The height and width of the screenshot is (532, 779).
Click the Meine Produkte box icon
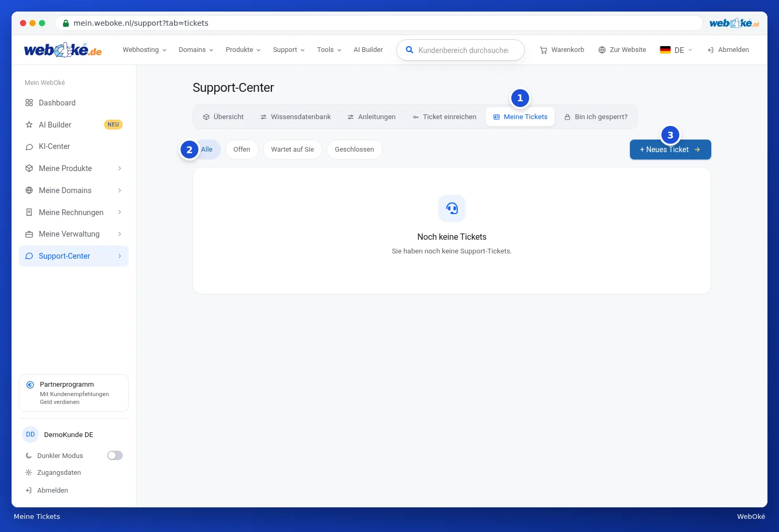(x=29, y=168)
